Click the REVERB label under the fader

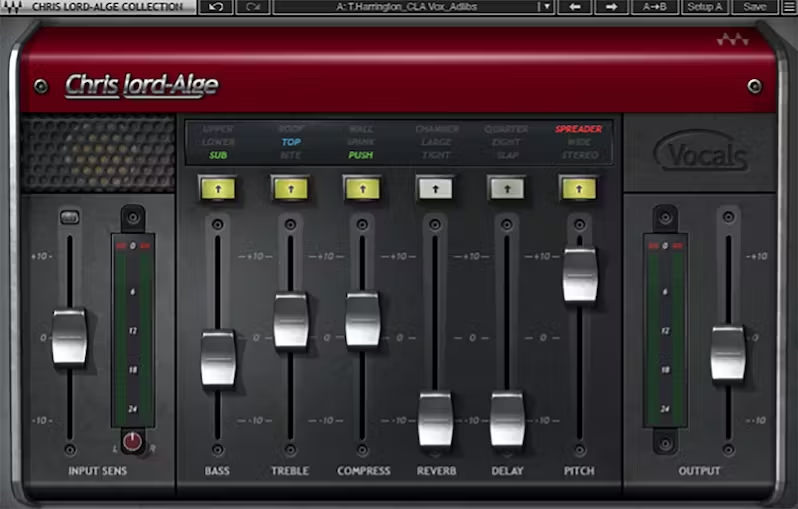tap(436, 471)
